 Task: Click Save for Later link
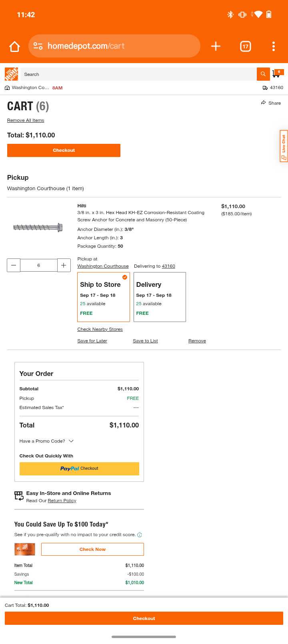(x=92, y=341)
